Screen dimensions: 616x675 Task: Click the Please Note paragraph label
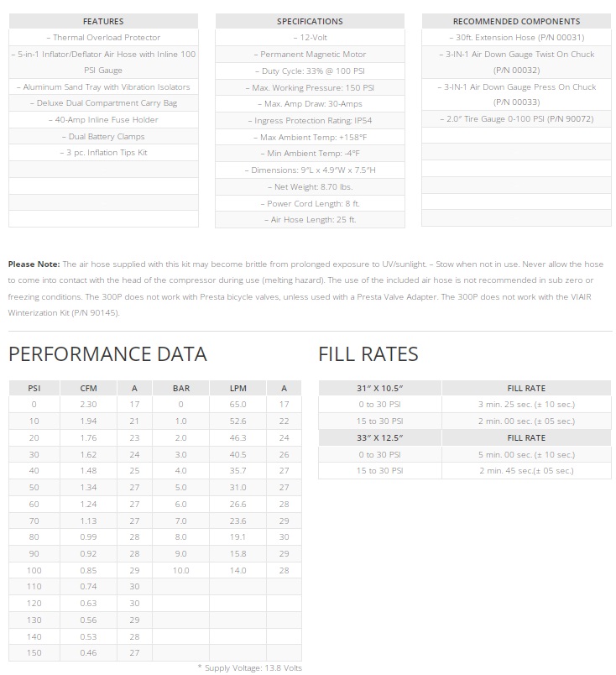click(34, 264)
